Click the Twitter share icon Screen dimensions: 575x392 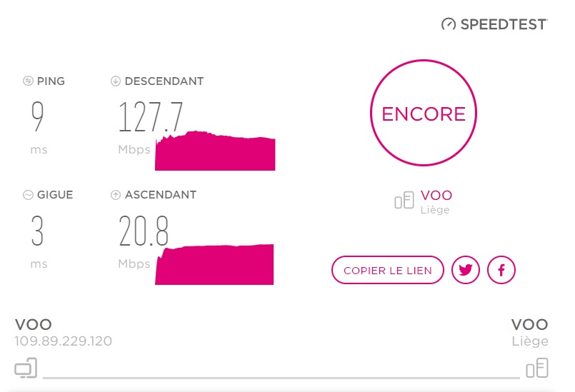pyautogui.click(x=465, y=270)
